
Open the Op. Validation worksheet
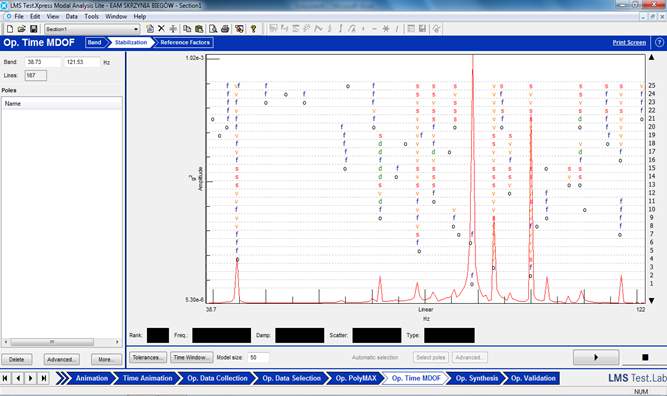533,378
